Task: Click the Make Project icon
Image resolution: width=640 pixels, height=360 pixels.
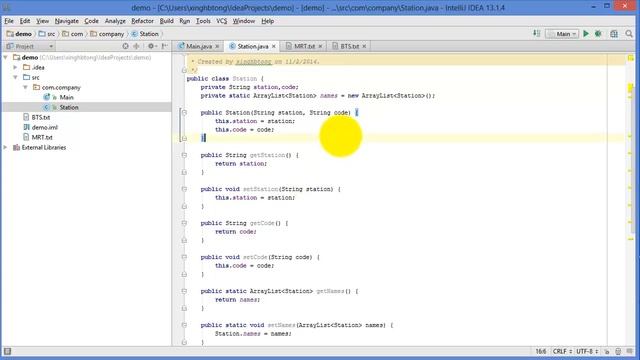Action: (x=536, y=33)
